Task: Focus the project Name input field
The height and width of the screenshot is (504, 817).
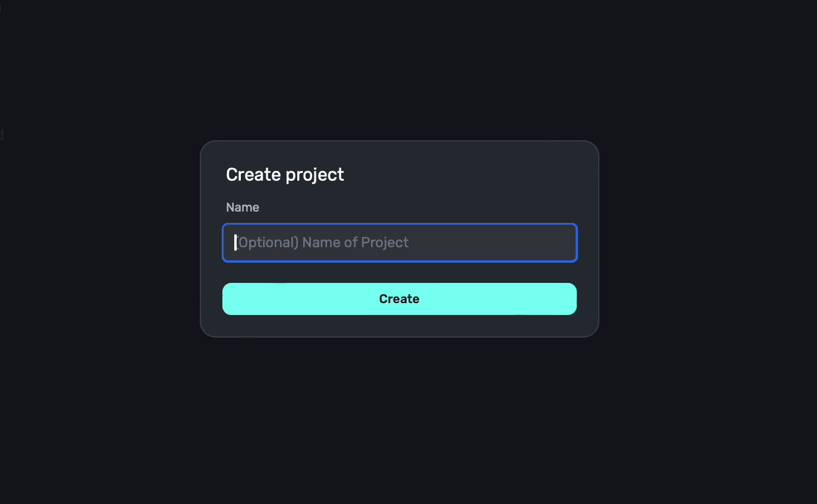Action: (399, 242)
